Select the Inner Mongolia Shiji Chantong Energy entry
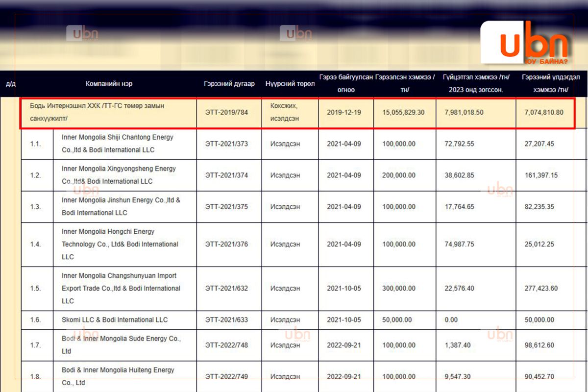The image size is (588, 392). (118, 144)
